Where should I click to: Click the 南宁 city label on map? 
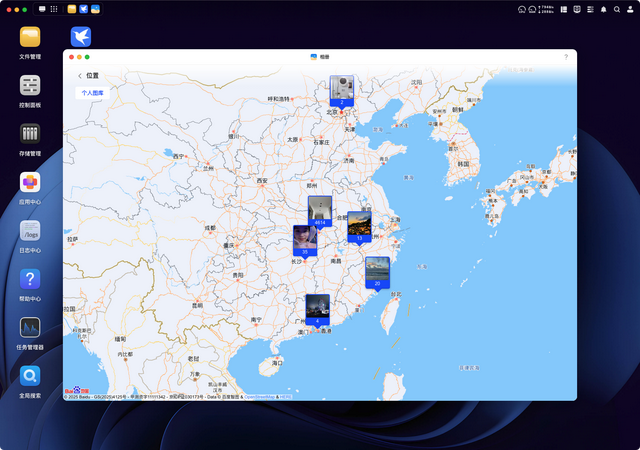tap(256, 319)
